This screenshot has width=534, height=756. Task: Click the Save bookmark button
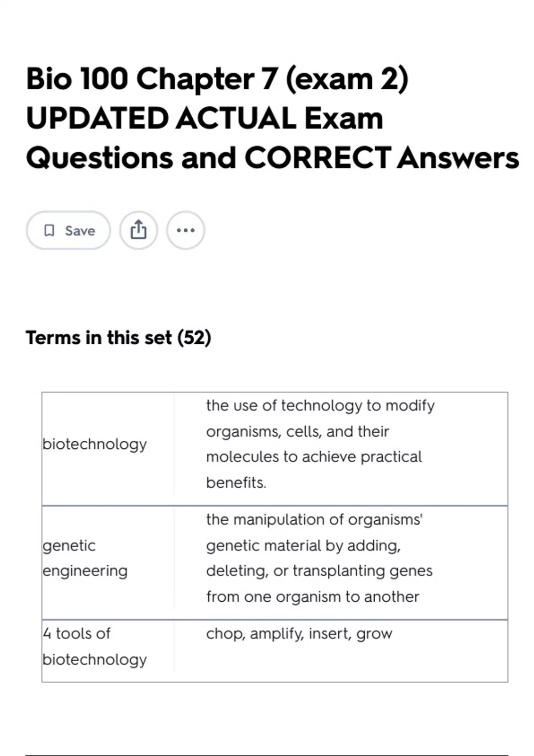click(x=68, y=230)
